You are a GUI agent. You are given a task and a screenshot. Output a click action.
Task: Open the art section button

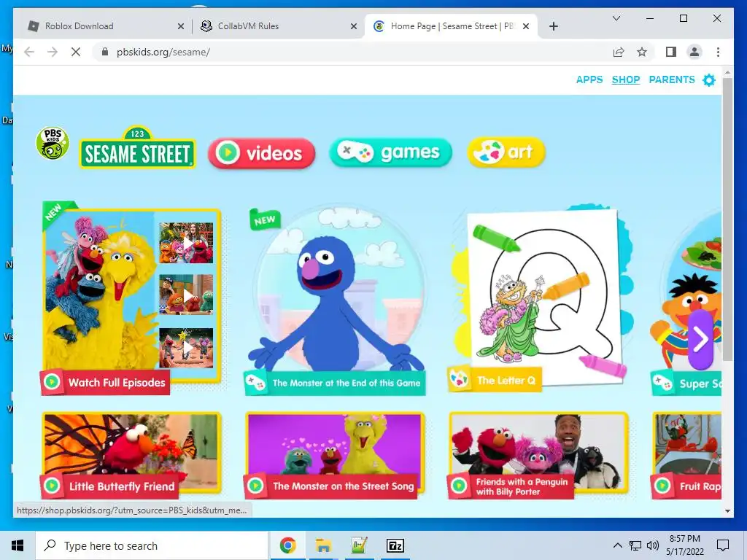[506, 152]
